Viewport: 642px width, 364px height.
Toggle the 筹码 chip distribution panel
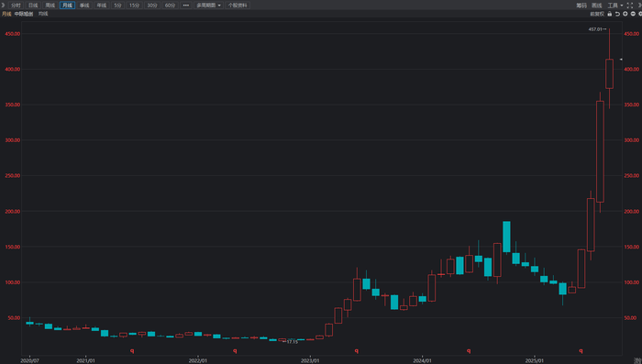coord(581,6)
